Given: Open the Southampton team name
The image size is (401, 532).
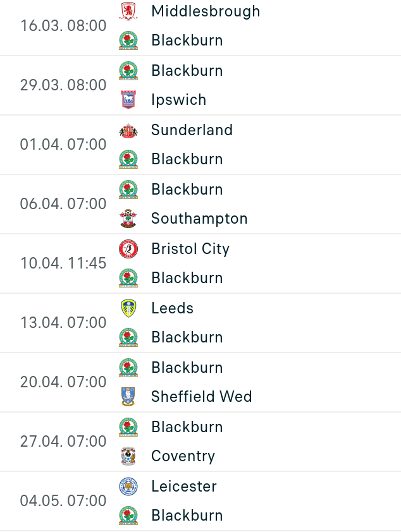Looking at the screenshot, I should click(x=199, y=219).
